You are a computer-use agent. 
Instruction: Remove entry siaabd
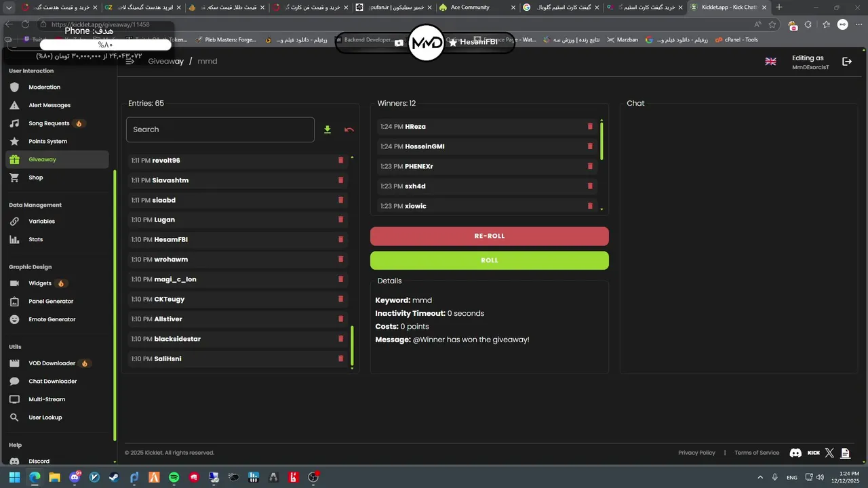pos(341,200)
